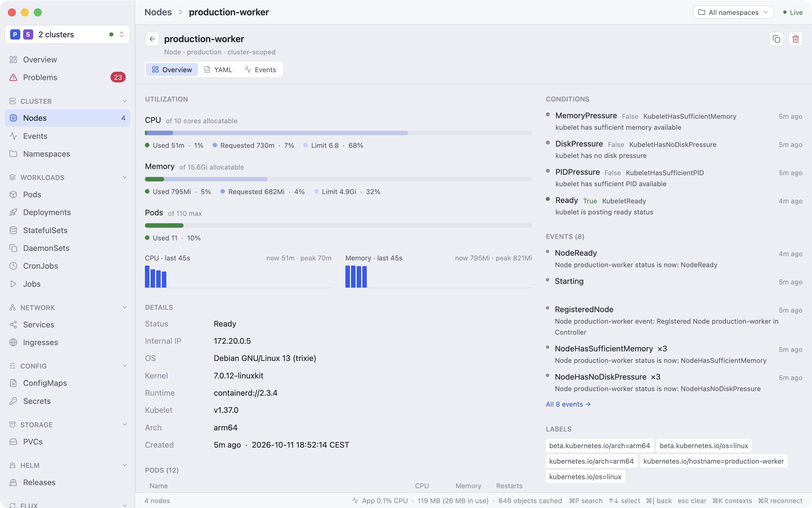The image size is (812, 508).
Task: Click the Memory column header in Pods
Action: [x=468, y=486]
